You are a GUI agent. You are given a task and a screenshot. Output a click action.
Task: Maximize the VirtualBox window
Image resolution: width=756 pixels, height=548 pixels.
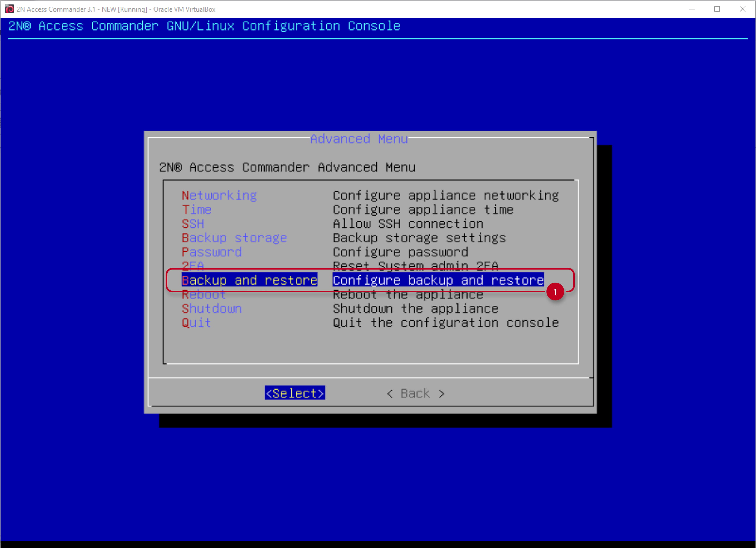[717, 9]
